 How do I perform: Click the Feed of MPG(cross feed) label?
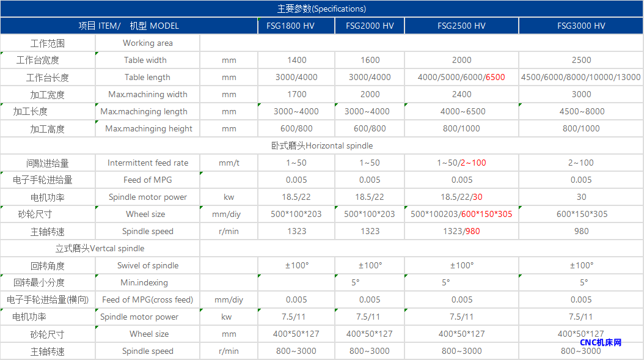click(x=147, y=299)
